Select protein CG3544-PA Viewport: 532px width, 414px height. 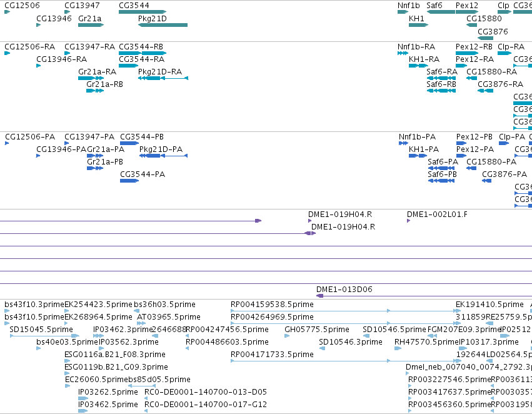[143, 174]
